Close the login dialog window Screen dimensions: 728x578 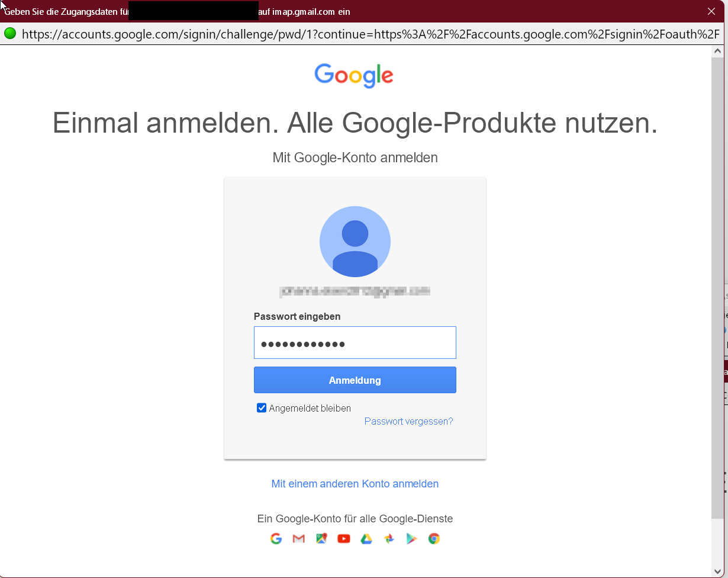pos(711,11)
